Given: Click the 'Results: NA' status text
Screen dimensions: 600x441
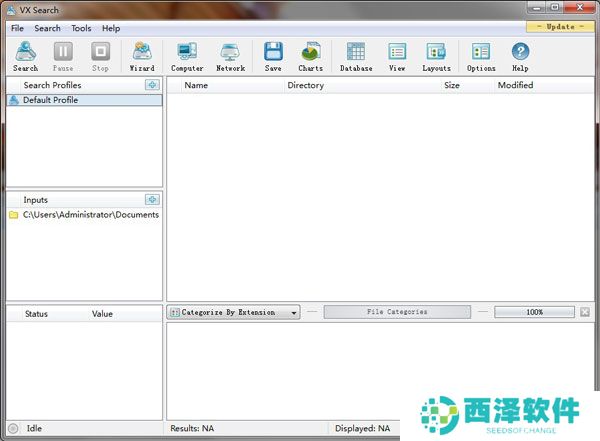Looking at the screenshot, I should 192,428.
